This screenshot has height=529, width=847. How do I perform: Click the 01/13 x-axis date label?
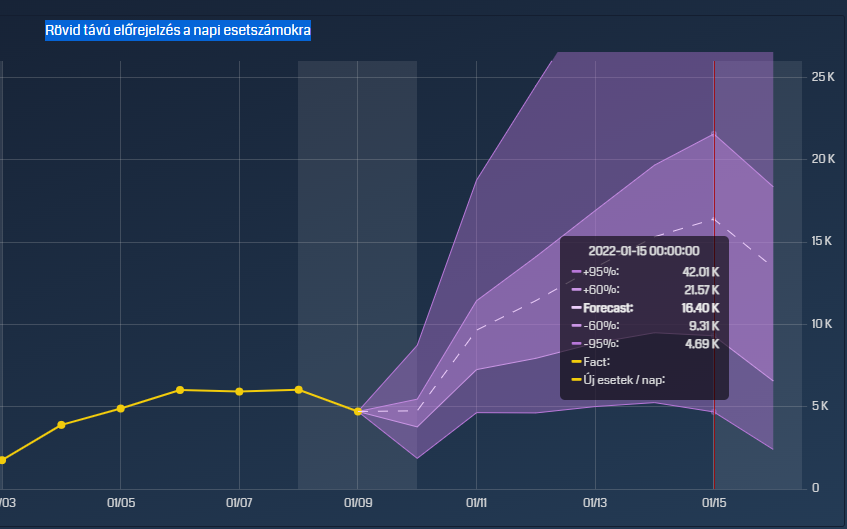click(x=595, y=503)
